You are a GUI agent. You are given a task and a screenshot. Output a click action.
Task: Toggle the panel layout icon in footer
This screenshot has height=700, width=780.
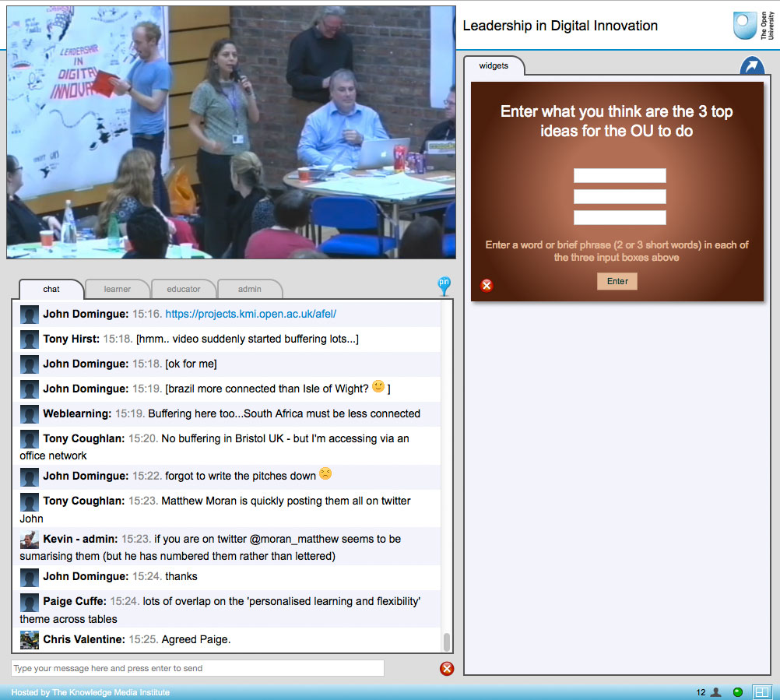pyautogui.click(x=761, y=692)
